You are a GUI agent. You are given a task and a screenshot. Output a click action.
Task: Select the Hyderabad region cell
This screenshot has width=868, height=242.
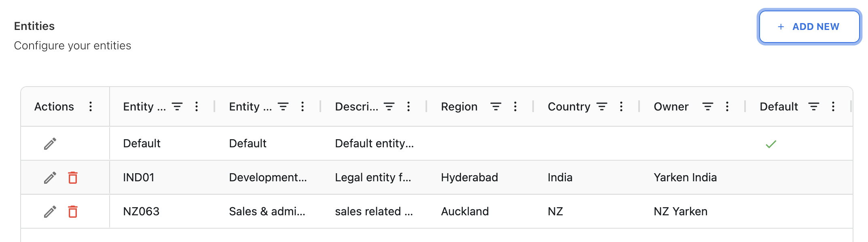tap(469, 178)
